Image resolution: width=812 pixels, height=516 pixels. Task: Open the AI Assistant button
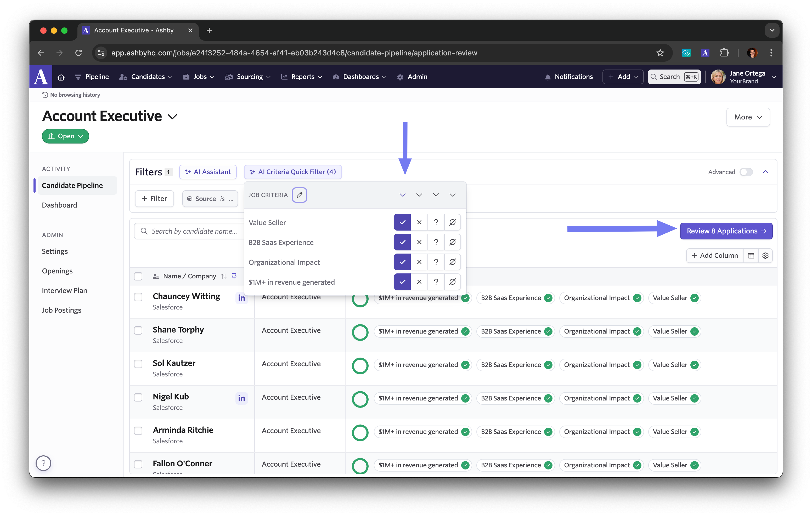pos(208,172)
